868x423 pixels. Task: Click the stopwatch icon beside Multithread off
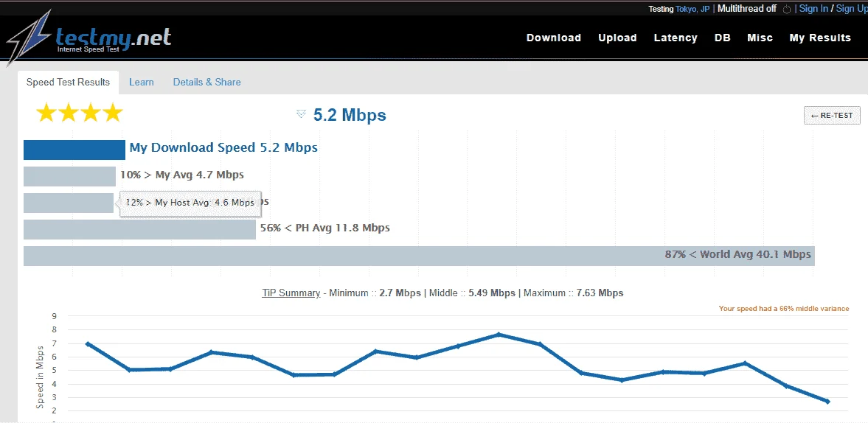[x=787, y=9]
